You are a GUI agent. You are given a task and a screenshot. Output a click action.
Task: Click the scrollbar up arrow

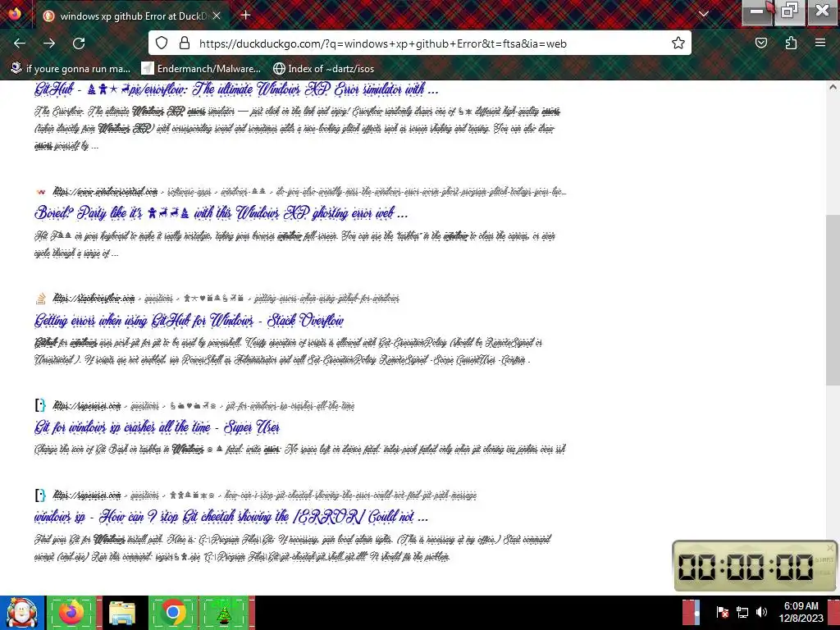coord(833,87)
